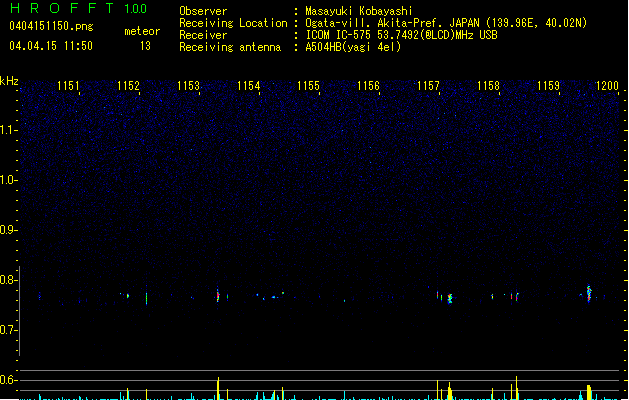The width and height of the screenshot is (629, 400).
Task: Click the Receiver label
Action: [203, 35]
